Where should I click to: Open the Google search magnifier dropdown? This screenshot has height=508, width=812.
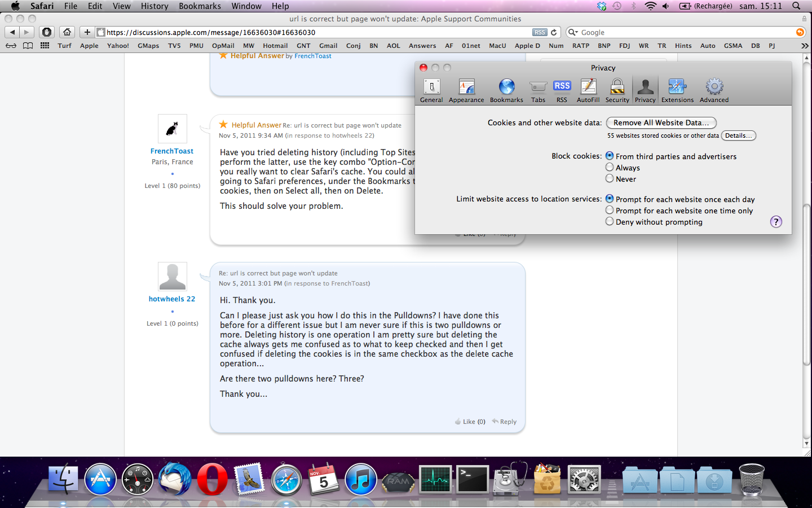[x=573, y=32]
